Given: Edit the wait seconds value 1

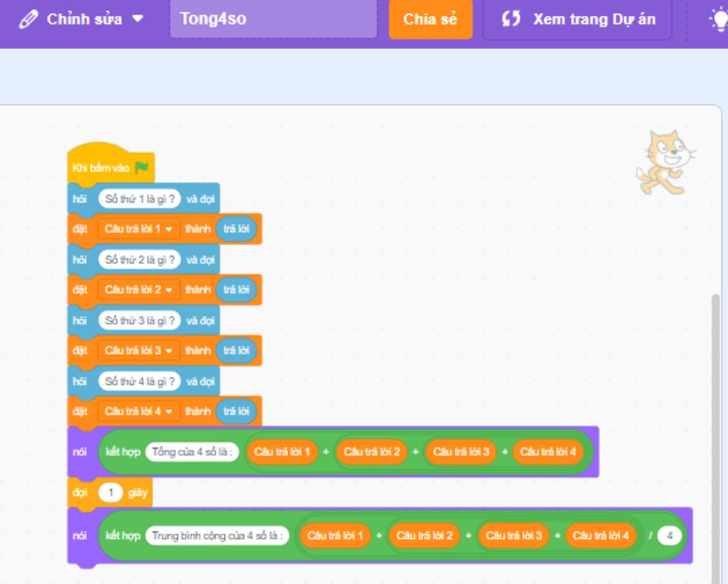Looking at the screenshot, I should pos(110,492).
